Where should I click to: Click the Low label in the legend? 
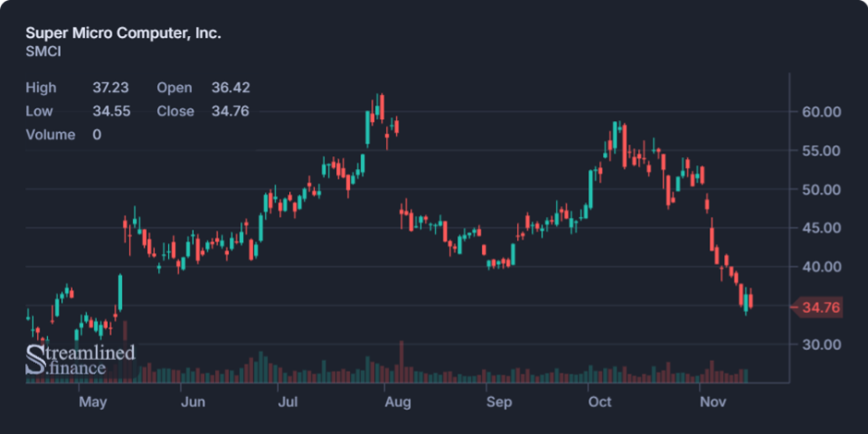(x=39, y=111)
